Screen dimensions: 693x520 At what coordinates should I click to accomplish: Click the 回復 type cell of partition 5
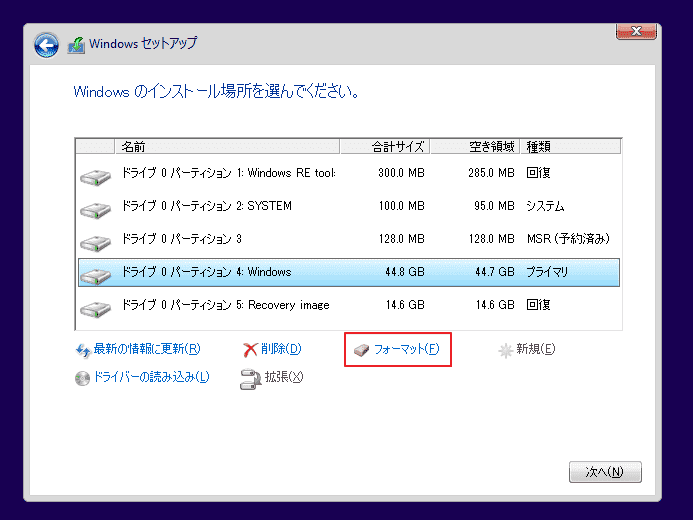point(538,305)
